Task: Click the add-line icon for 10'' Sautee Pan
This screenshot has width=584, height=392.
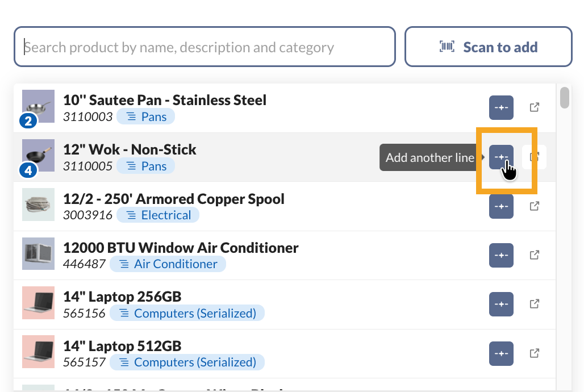Action: 501,107
